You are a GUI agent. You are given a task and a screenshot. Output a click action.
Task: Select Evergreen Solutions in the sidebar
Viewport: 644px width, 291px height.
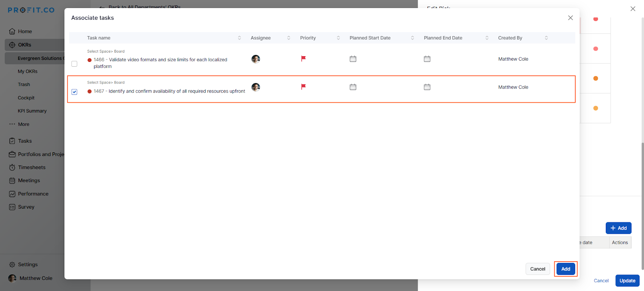point(35,58)
